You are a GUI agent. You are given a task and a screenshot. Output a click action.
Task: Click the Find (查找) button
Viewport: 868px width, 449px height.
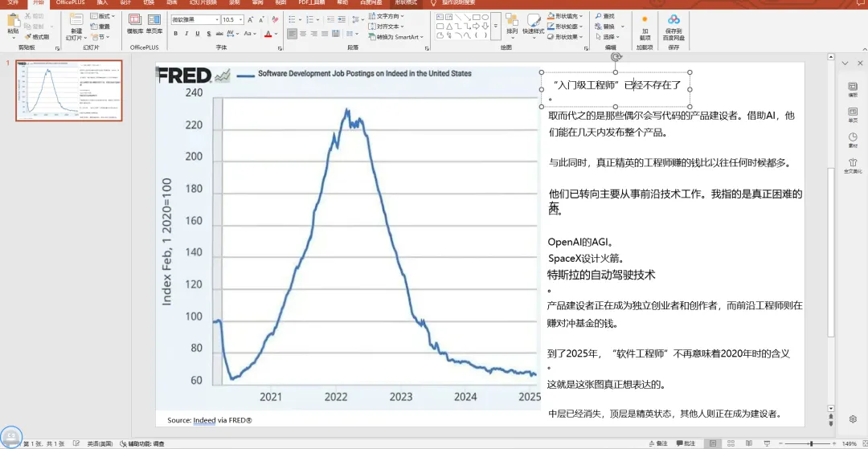tap(605, 16)
